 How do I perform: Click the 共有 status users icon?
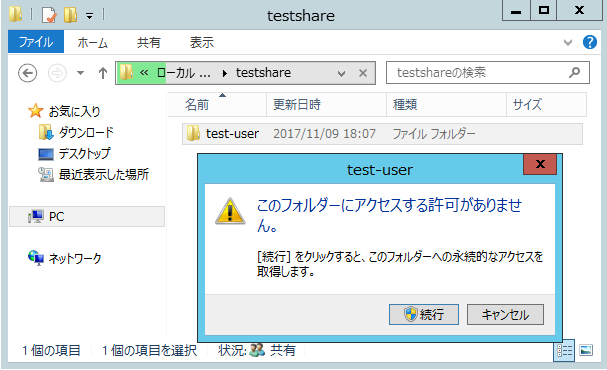pyautogui.click(x=257, y=350)
